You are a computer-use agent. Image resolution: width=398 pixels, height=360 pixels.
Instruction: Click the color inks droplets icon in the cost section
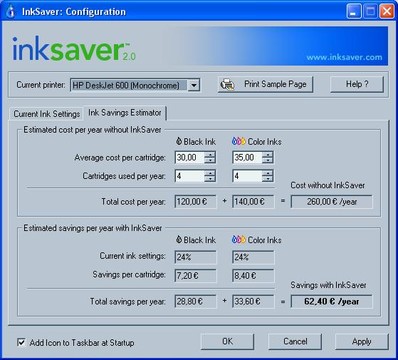click(x=239, y=141)
